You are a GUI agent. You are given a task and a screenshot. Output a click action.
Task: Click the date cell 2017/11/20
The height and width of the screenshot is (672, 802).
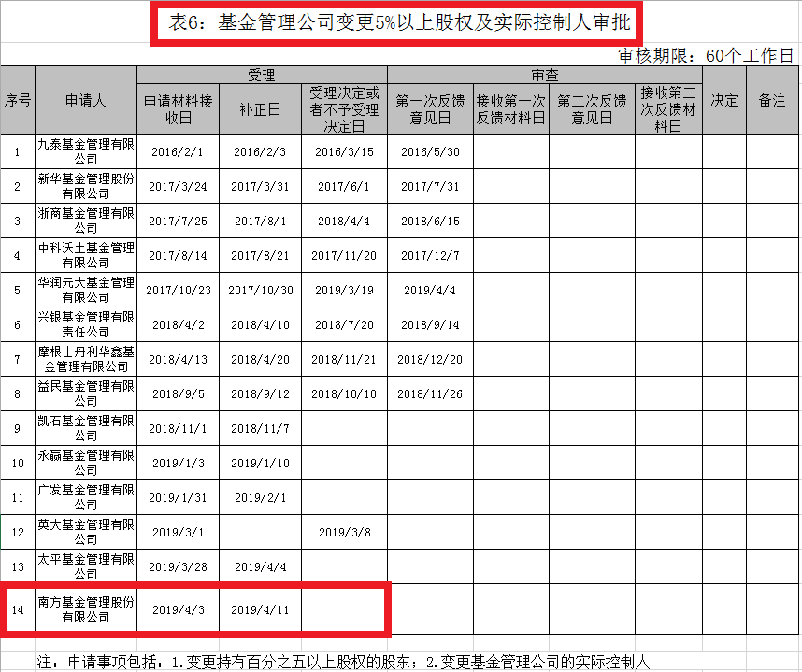pyautogui.click(x=344, y=255)
